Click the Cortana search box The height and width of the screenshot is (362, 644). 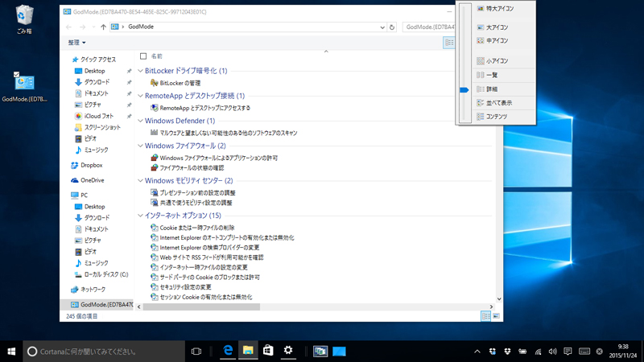pos(103,352)
